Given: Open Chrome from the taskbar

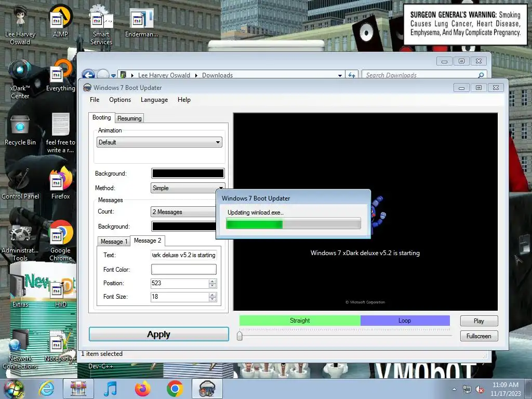Looking at the screenshot, I should click(175, 389).
